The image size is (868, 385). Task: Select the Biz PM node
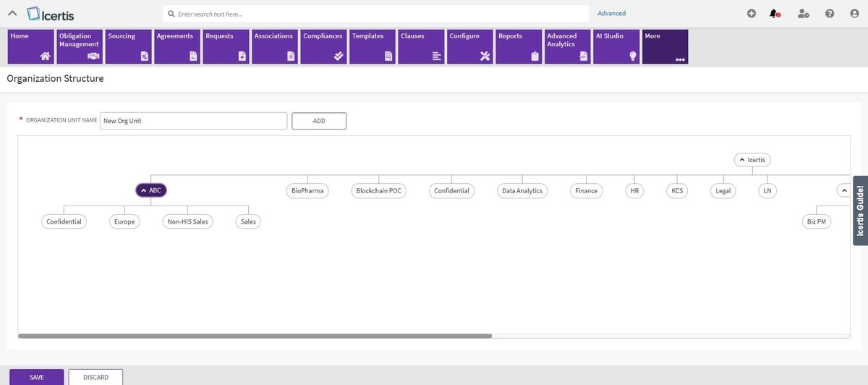816,221
